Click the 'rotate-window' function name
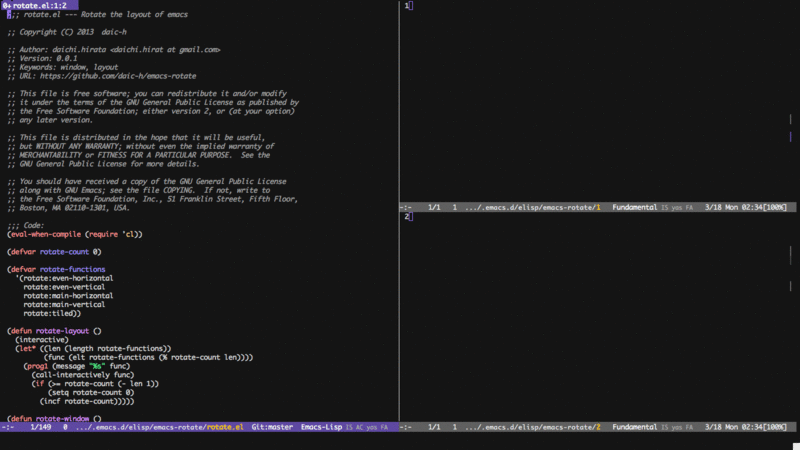800x450 pixels. [62, 418]
